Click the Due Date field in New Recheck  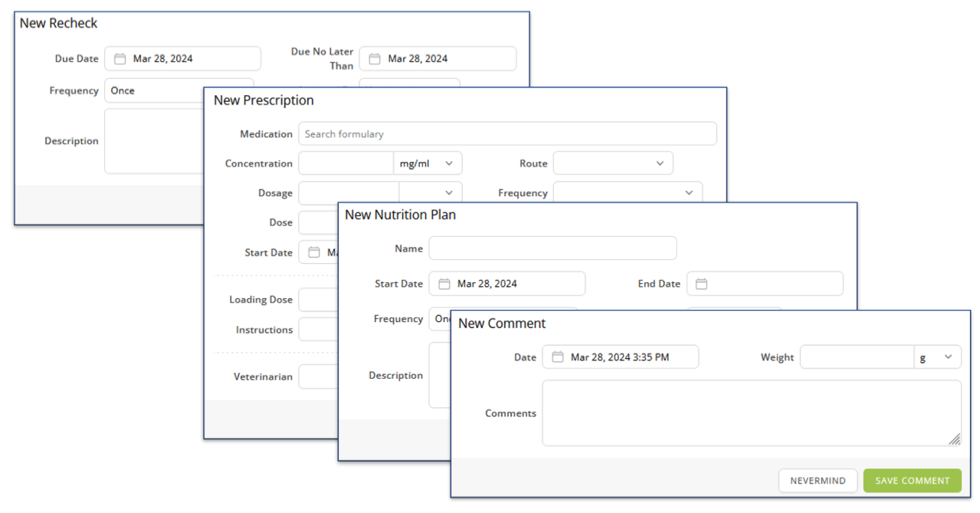[x=182, y=58]
